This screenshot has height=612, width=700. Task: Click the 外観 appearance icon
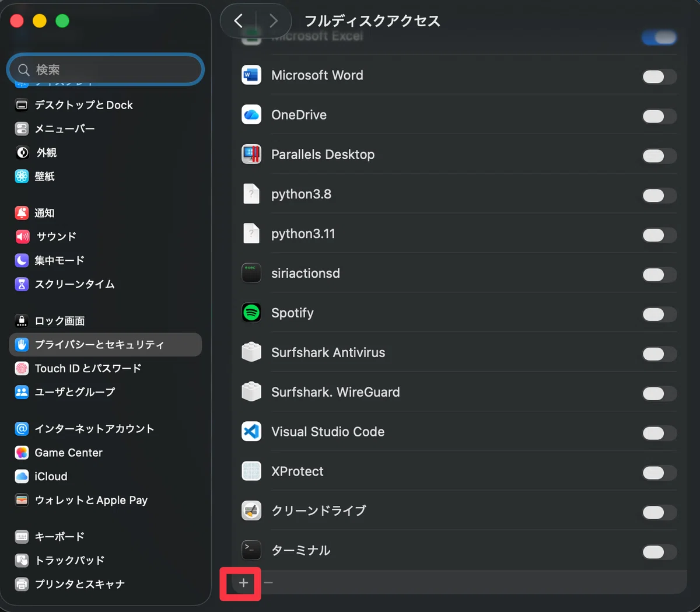tap(22, 152)
